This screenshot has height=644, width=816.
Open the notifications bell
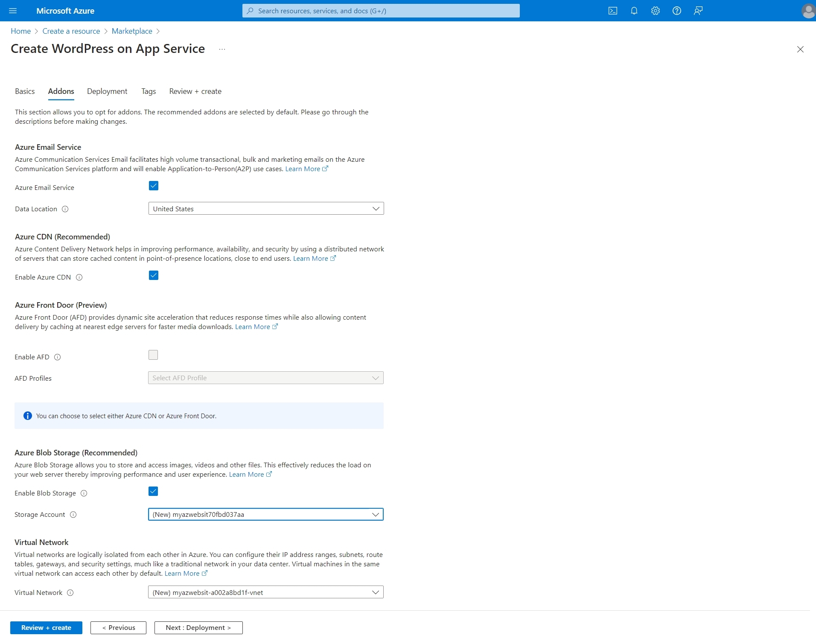(x=634, y=11)
